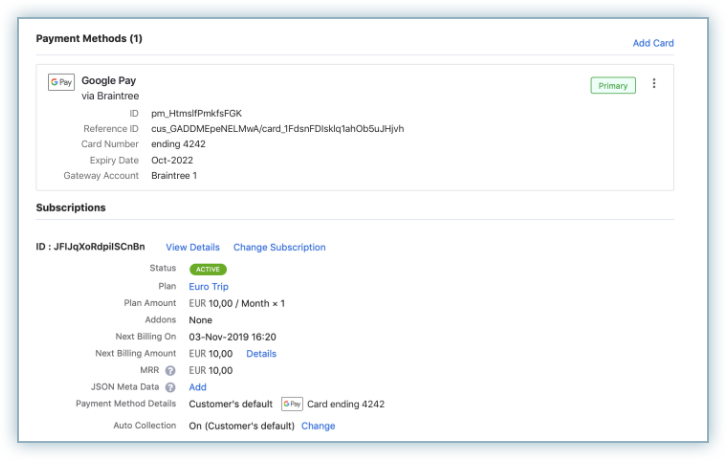Click the JSON Meta Data help icon
The image size is (726, 460).
click(170, 387)
